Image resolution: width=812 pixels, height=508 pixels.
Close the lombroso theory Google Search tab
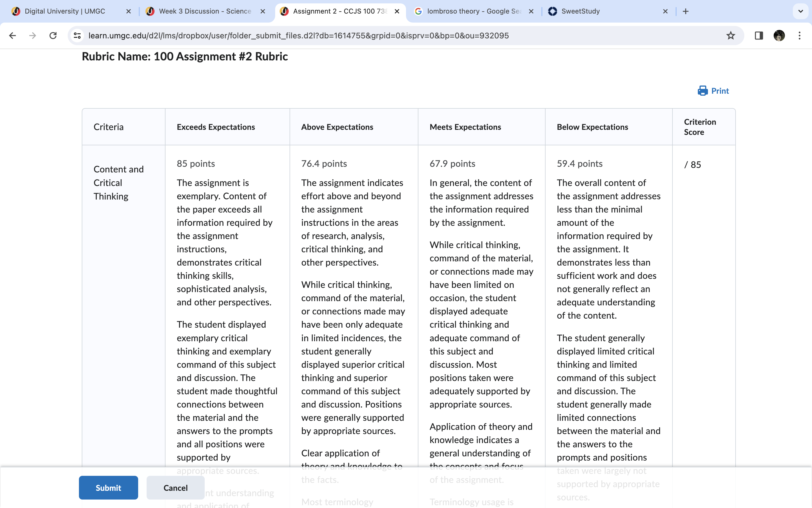(531, 11)
